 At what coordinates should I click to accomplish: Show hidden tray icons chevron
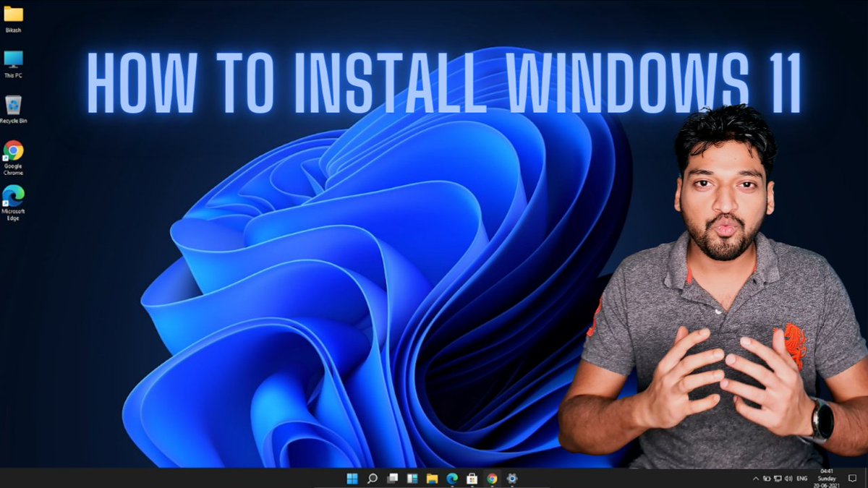[x=756, y=479]
